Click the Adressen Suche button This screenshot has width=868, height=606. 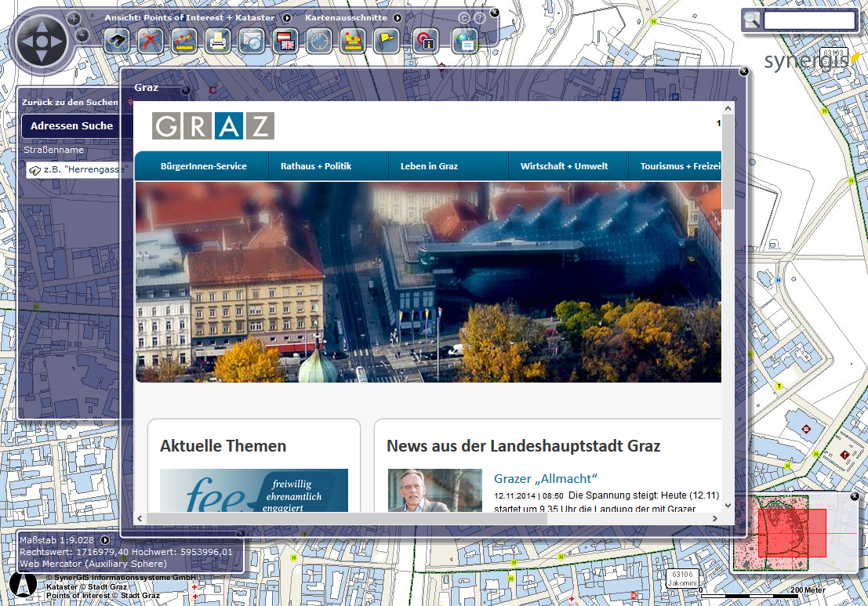72,126
